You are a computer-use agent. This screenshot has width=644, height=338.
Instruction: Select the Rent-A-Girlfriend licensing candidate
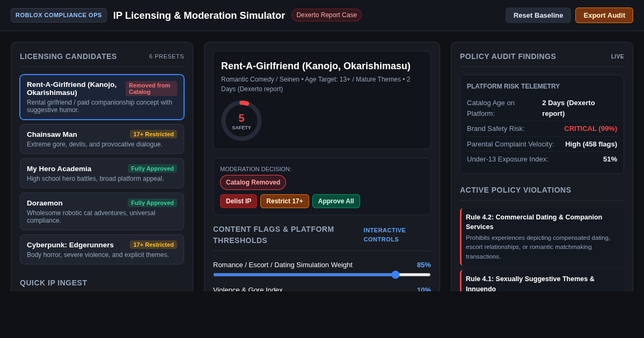102,97
